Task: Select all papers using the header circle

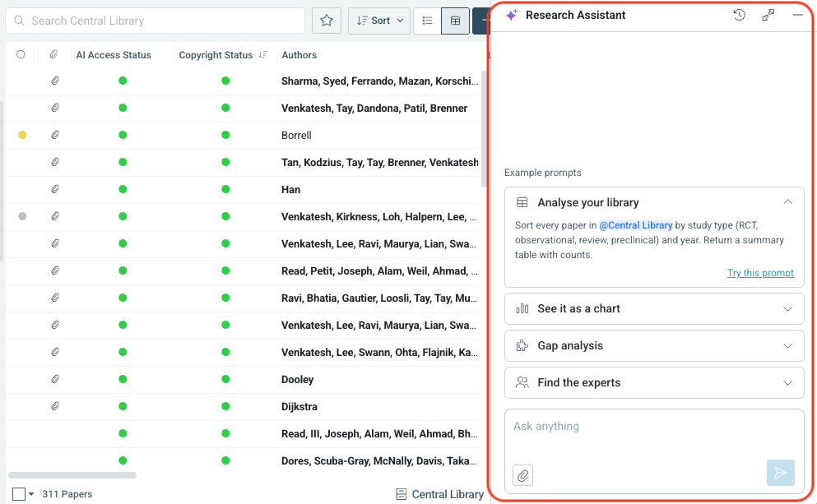Action: 21,54
